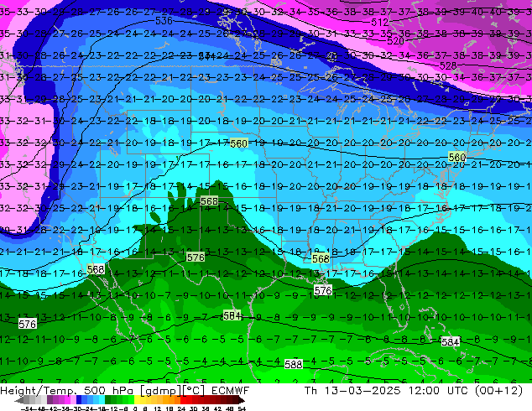This screenshot has height=411, width=532.
Task: Pick the dark blue swatch on the color scale
Action: point(79,400)
